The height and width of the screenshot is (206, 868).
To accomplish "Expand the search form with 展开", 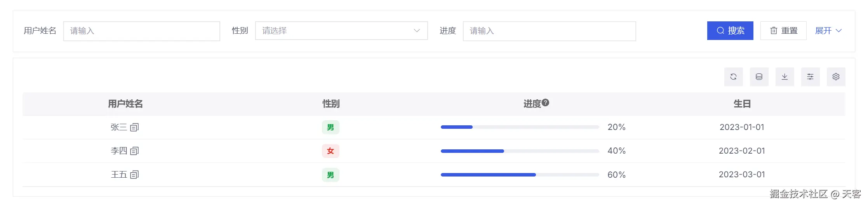I will click(828, 31).
